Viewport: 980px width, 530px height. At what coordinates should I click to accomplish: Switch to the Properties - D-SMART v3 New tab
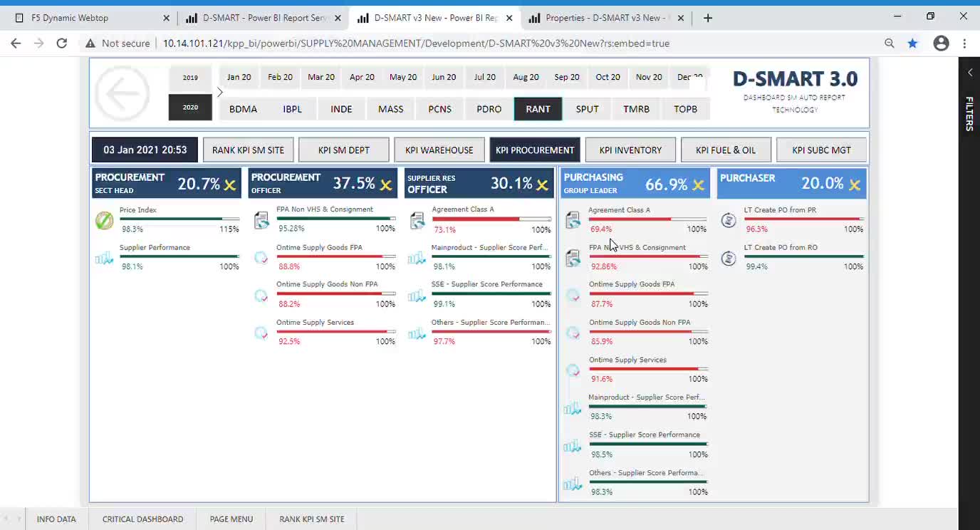coord(605,18)
